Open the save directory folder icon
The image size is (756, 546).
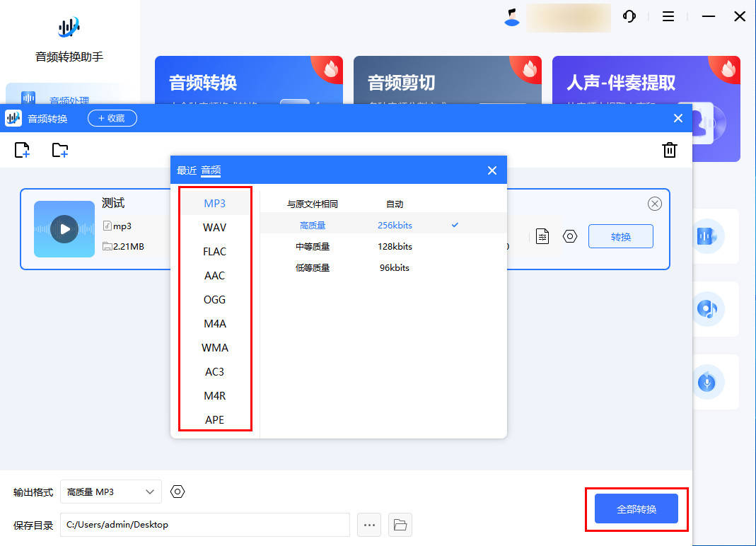400,525
